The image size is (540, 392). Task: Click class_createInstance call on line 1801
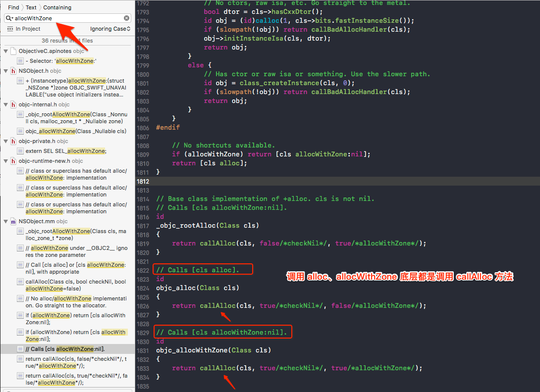click(279, 83)
